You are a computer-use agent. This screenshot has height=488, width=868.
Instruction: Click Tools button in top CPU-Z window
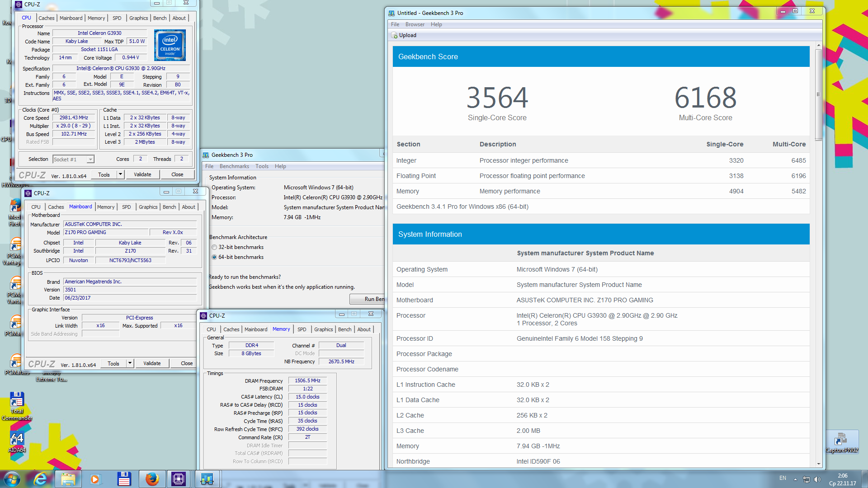104,174
